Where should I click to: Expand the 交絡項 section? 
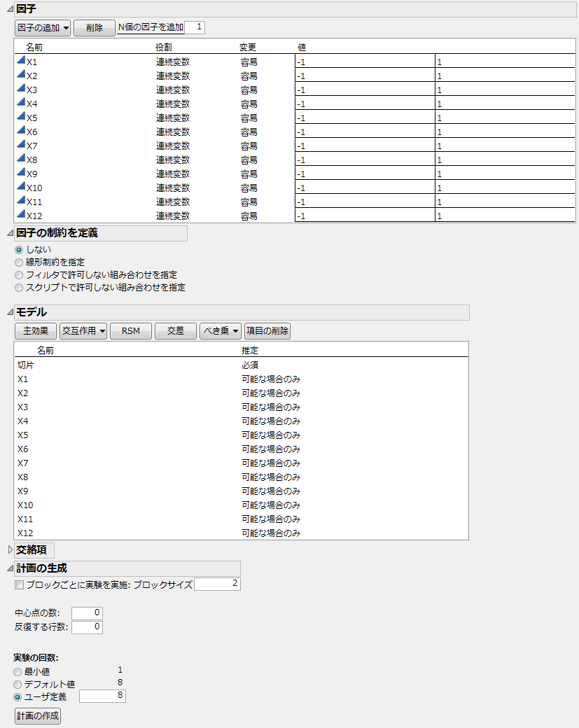point(9,550)
